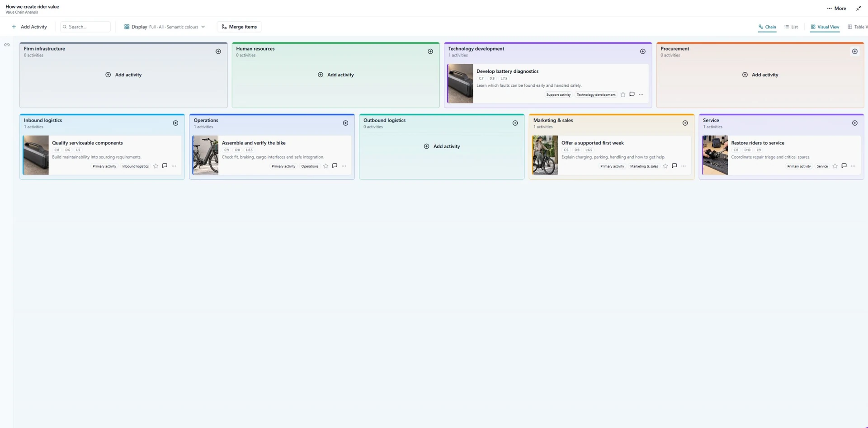This screenshot has height=428, width=868.
Task: Switch to the List tab
Action: pos(791,27)
